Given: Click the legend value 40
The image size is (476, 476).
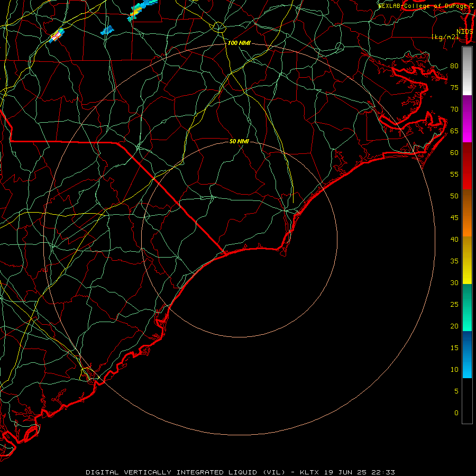Looking at the screenshot, I should 454,239.
